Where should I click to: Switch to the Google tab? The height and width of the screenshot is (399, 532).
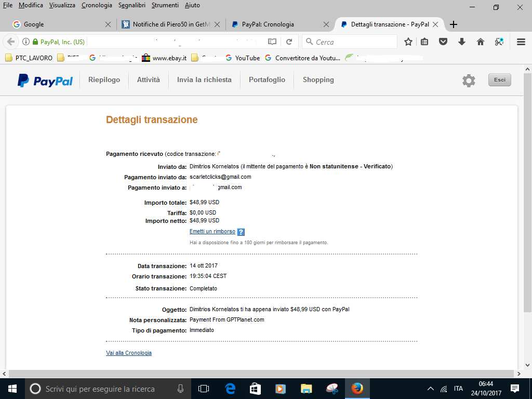coord(61,24)
